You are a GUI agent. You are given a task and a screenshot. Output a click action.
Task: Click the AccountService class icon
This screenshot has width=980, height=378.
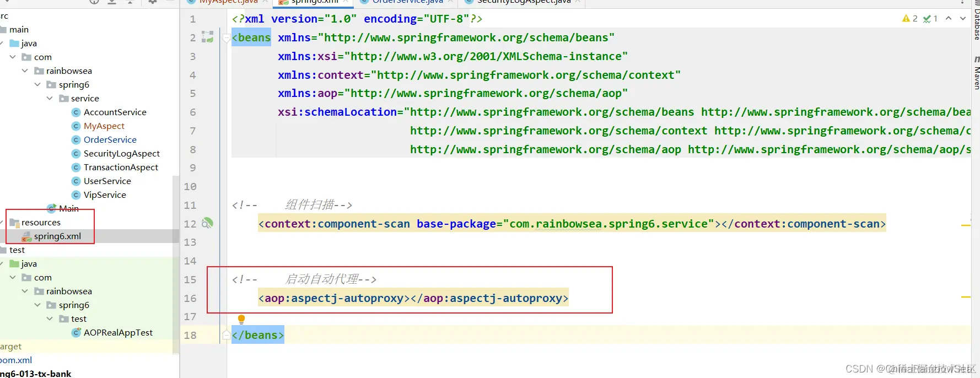pos(76,112)
